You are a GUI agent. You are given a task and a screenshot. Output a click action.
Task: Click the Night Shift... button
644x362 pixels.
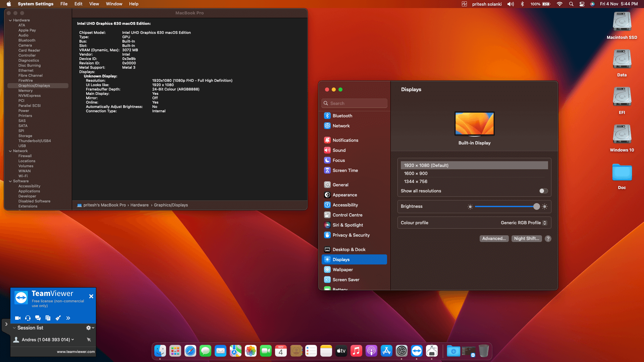click(527, 239)
